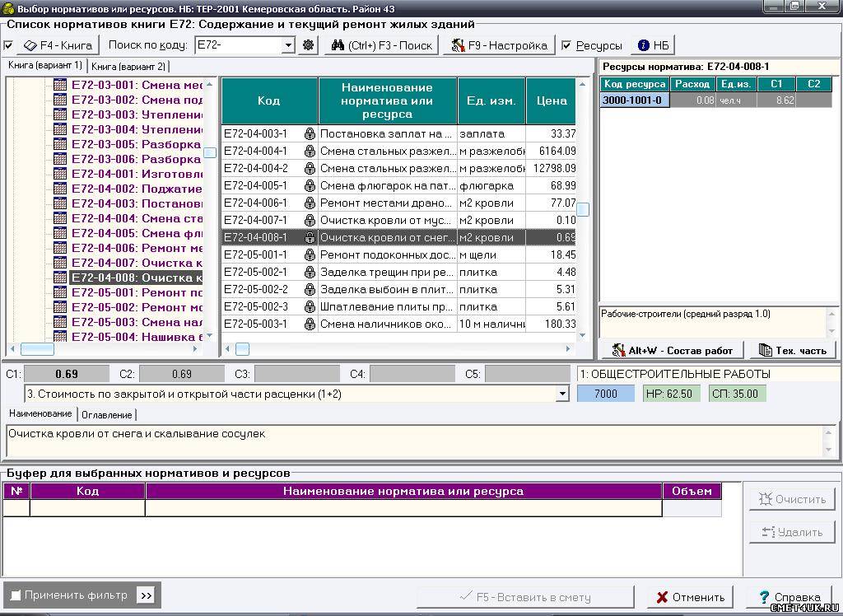This screenshot has width=843, height=616.
Task: Click table icon of E72-03-002 tree item
Action: click(x=60, y=100)
